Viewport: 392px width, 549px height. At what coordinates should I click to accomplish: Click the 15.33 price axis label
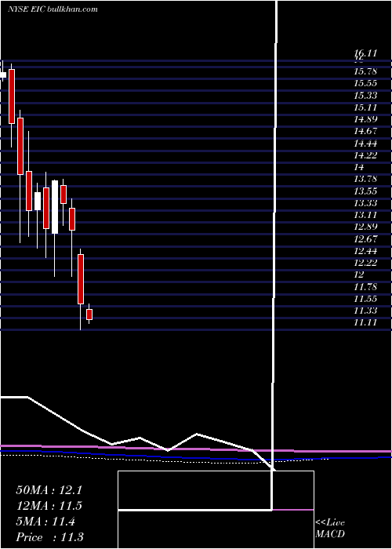click(365, 95)
